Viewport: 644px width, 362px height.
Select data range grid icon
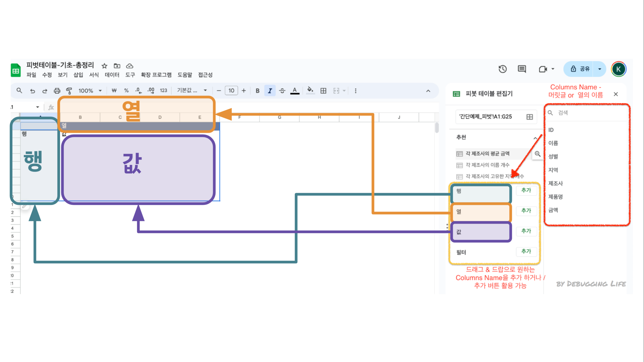coord(530,117)
